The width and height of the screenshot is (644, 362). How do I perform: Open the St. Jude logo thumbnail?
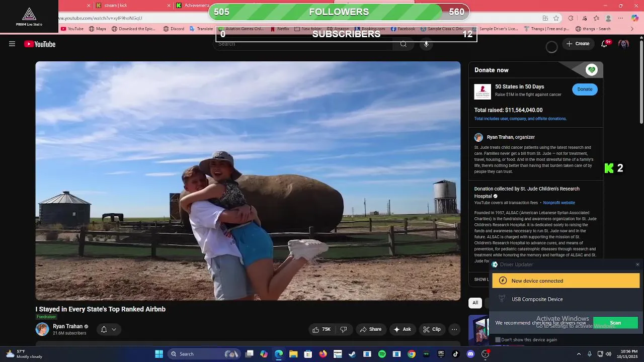482,92
